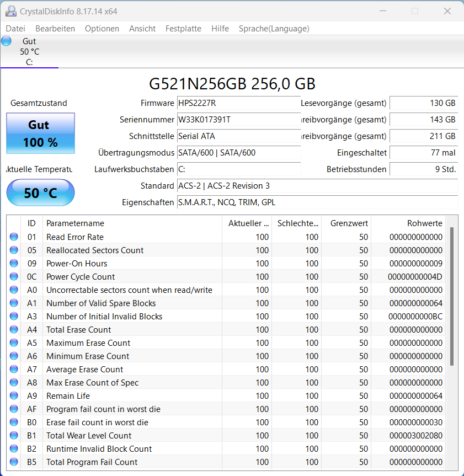Click the Parametername column header

point(75,223)
